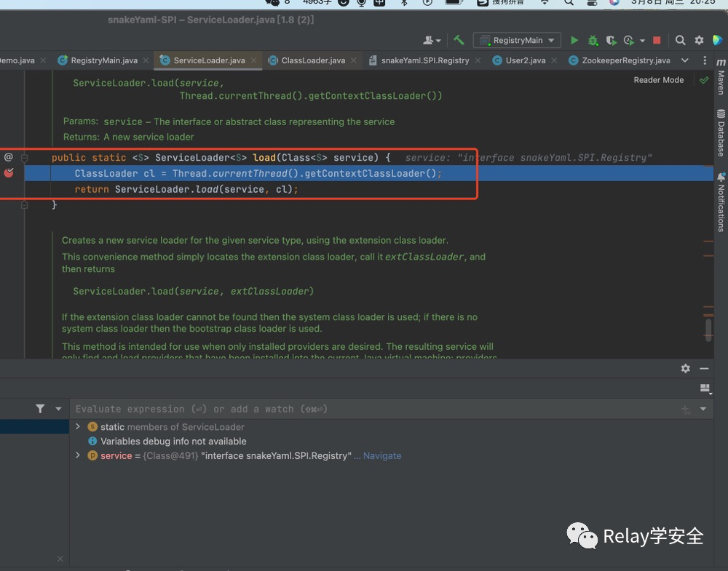728x571 pixels.
Task: Click the @ gutter icon beside load method
Action: (8, 157)
